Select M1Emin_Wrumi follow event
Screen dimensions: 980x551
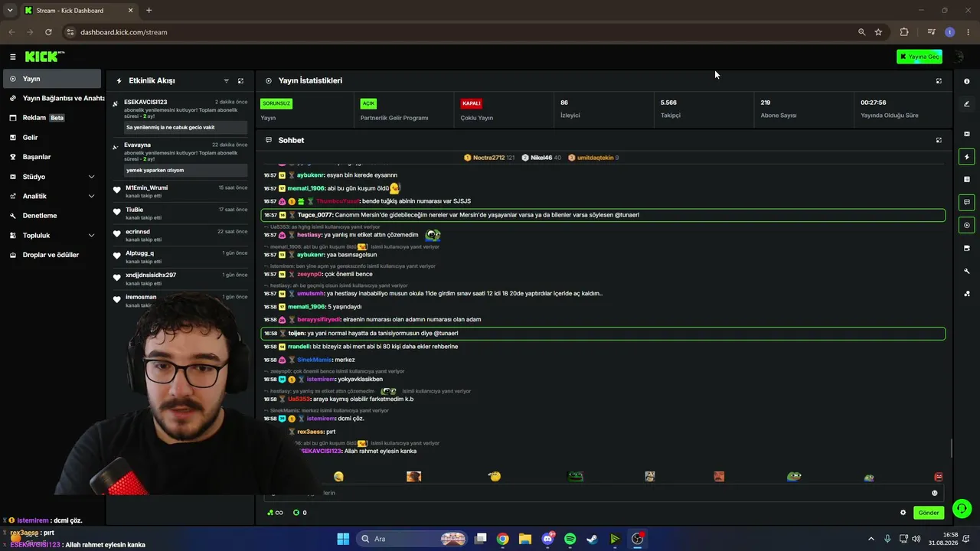[x=180, y=191]
